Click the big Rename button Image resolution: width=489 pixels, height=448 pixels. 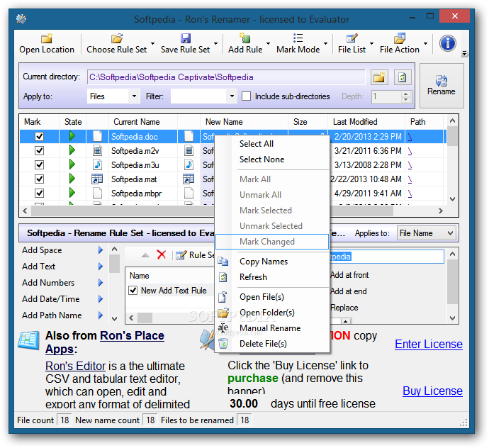coord(442,86)
